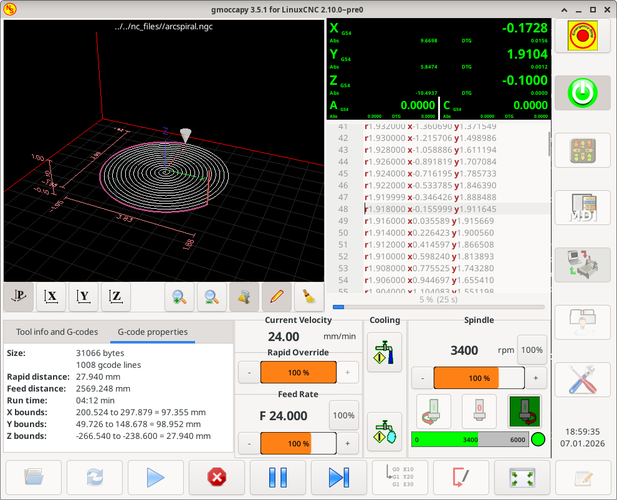Select the spindle stop button
The height and width of the screenshot is (500, 617).
[x=479, y=411]
